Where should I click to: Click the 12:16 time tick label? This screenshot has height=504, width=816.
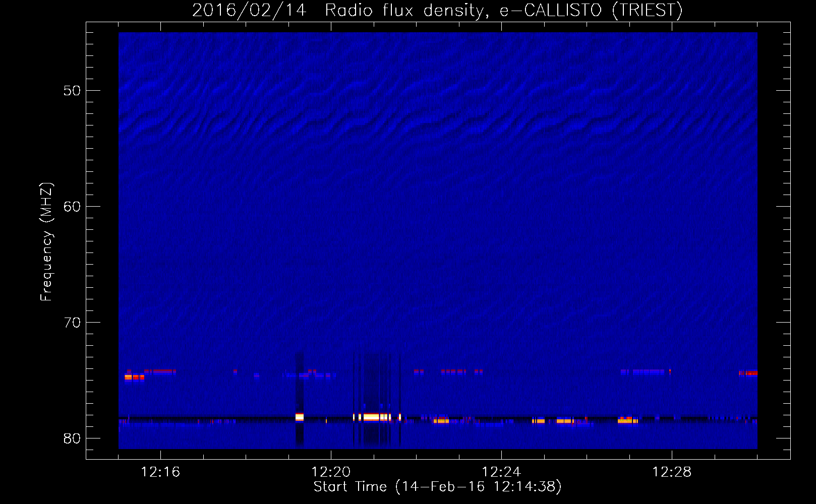pos(160,472)
